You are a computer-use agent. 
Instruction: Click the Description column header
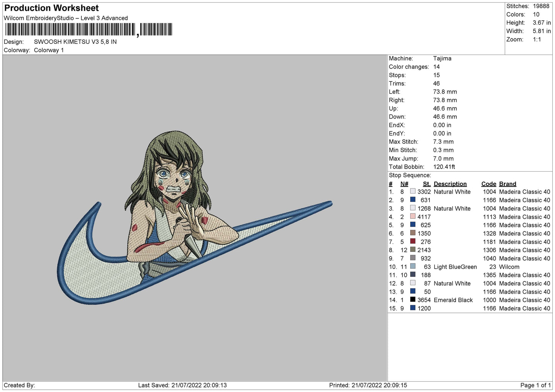click(x=450, y=184)
